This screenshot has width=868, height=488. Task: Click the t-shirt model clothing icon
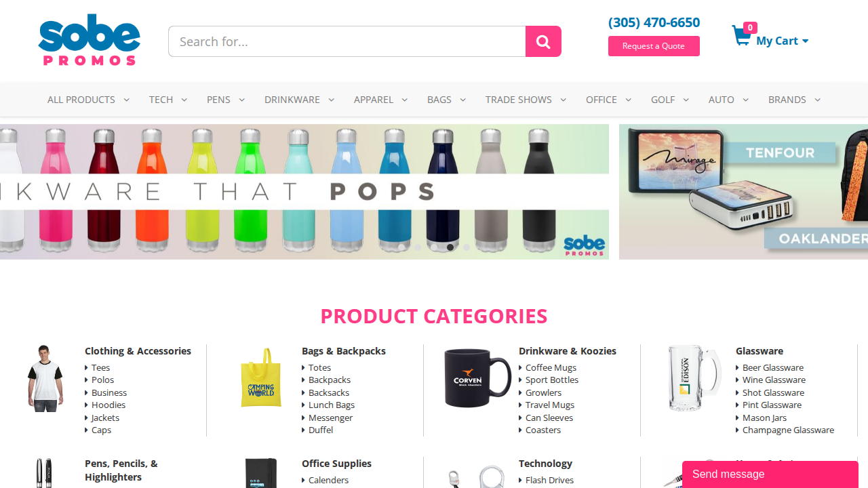(45, 378)
